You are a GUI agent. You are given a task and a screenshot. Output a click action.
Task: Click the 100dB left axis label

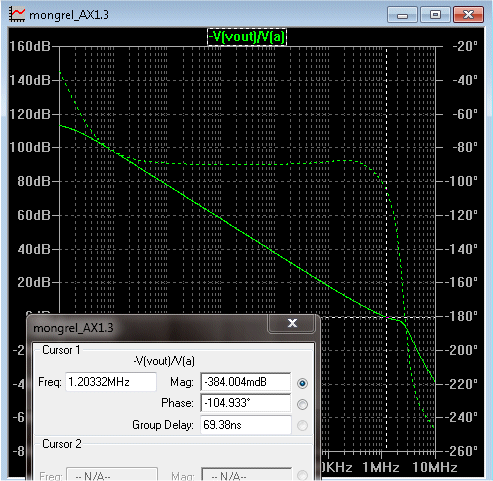coord(30,147)
